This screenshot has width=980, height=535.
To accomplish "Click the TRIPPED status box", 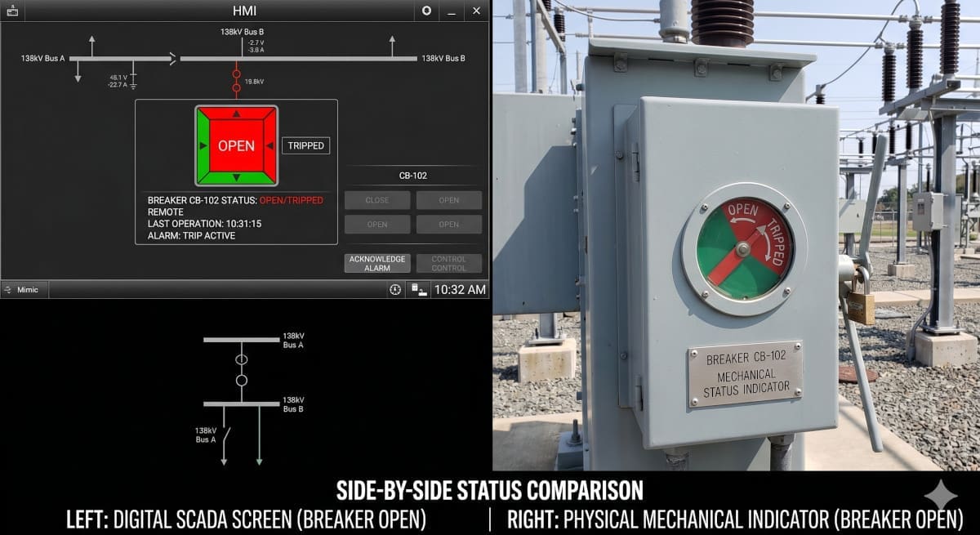I will pyautogui.click(x=306, y=145).
